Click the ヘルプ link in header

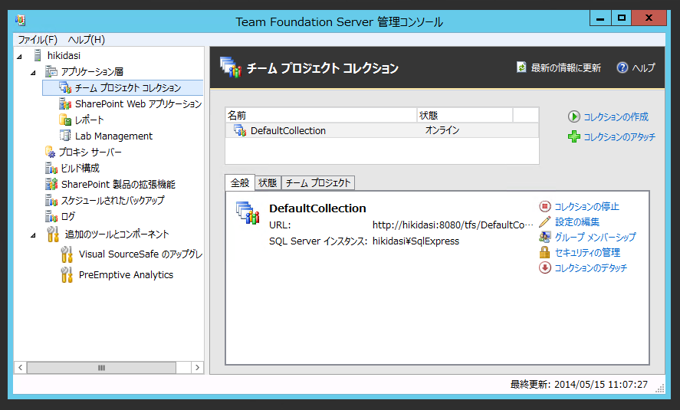643,68
